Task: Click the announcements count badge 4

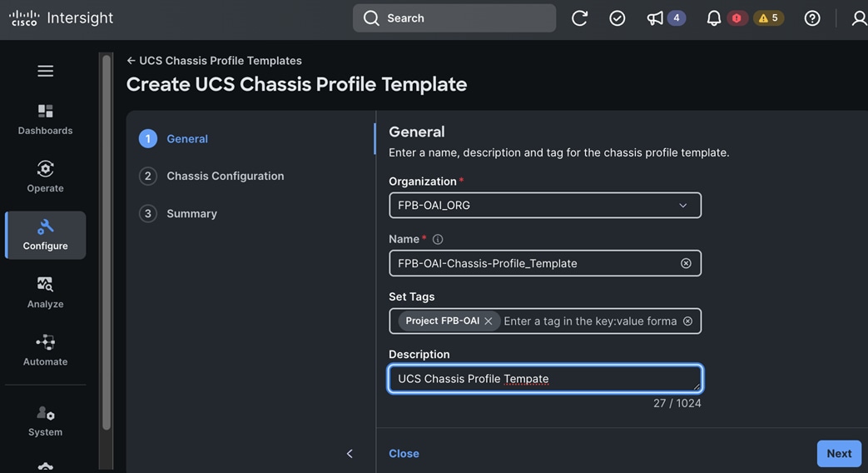Action: click(676, 18)
